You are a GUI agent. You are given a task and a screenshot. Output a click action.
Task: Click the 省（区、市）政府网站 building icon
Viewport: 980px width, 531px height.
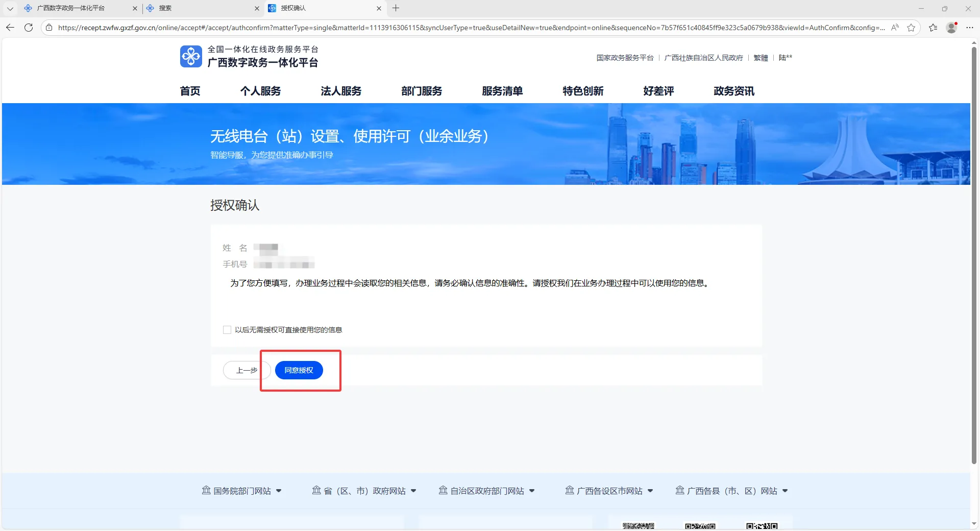[x=316, y=491]
